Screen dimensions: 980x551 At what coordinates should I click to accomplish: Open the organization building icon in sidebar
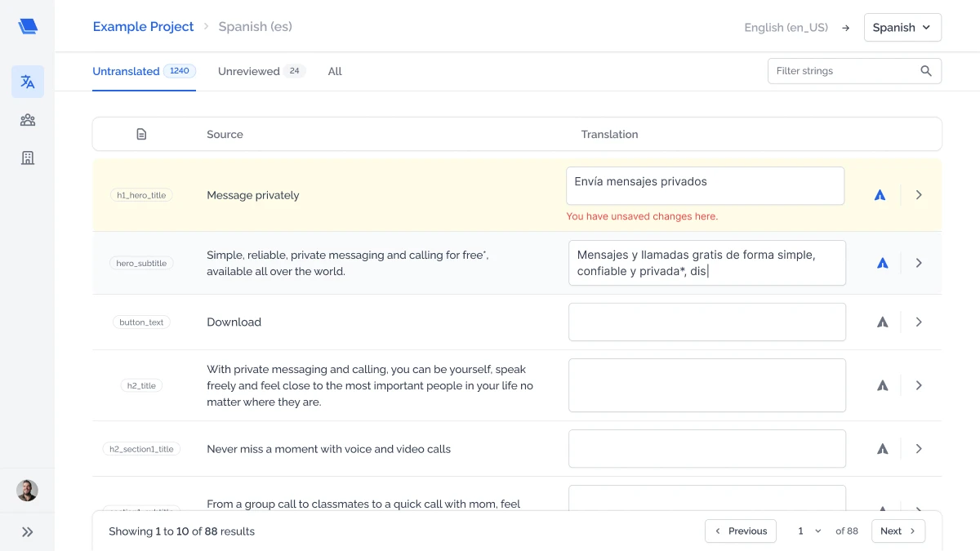click(x=28, y=158)
